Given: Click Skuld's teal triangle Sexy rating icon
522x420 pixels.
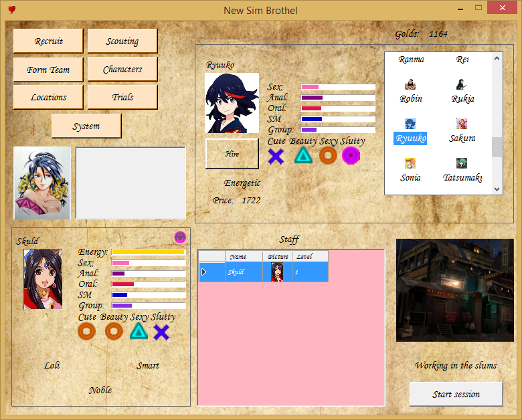Looking at the screenshot, I should click(139, 331).
